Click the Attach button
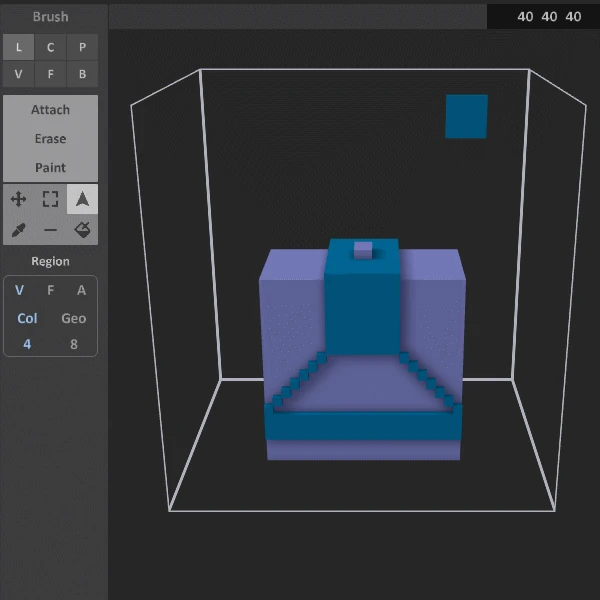 [50, 110]
